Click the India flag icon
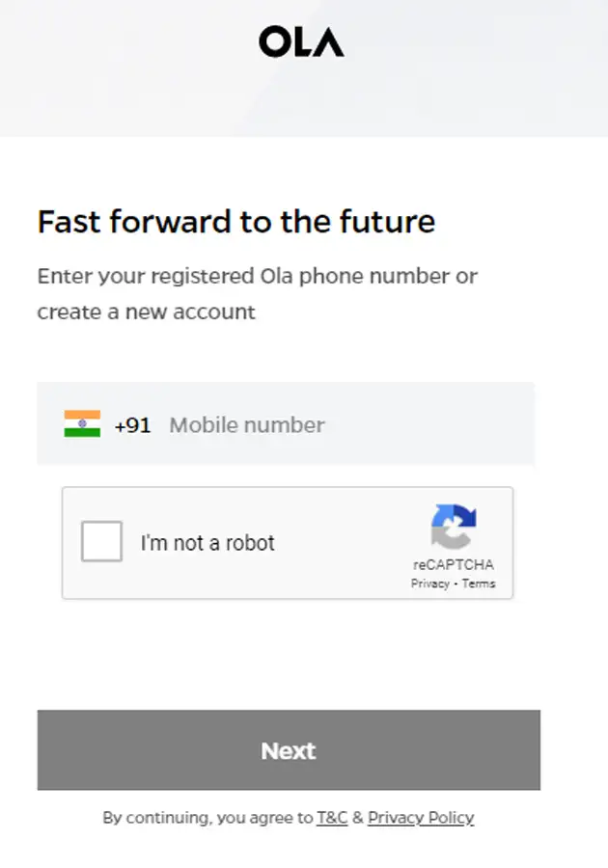The image size is (608, 868). (82, 424)
